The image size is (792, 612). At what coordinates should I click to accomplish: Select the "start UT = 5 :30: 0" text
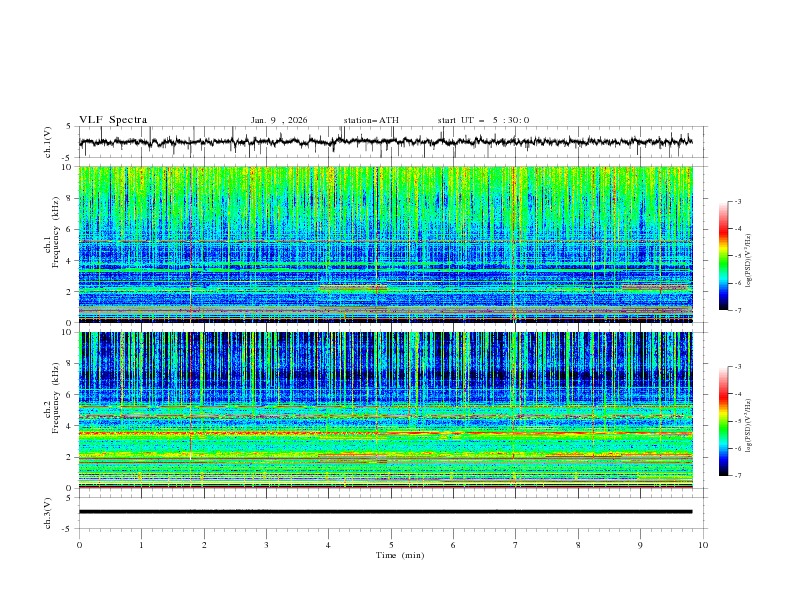point(483,120)
